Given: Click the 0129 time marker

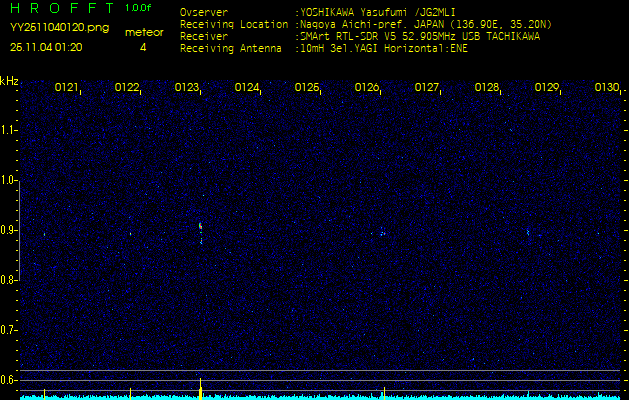Looking at the screenshot, I should point(547,88).
